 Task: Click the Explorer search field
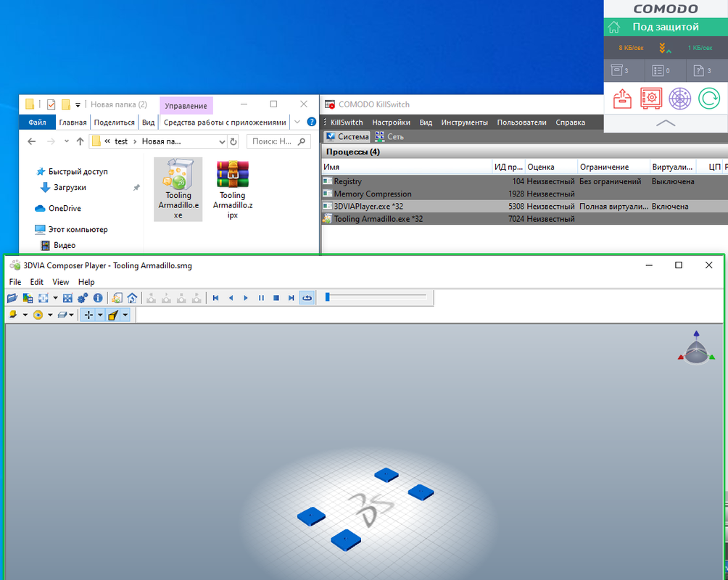coord(278,141)
